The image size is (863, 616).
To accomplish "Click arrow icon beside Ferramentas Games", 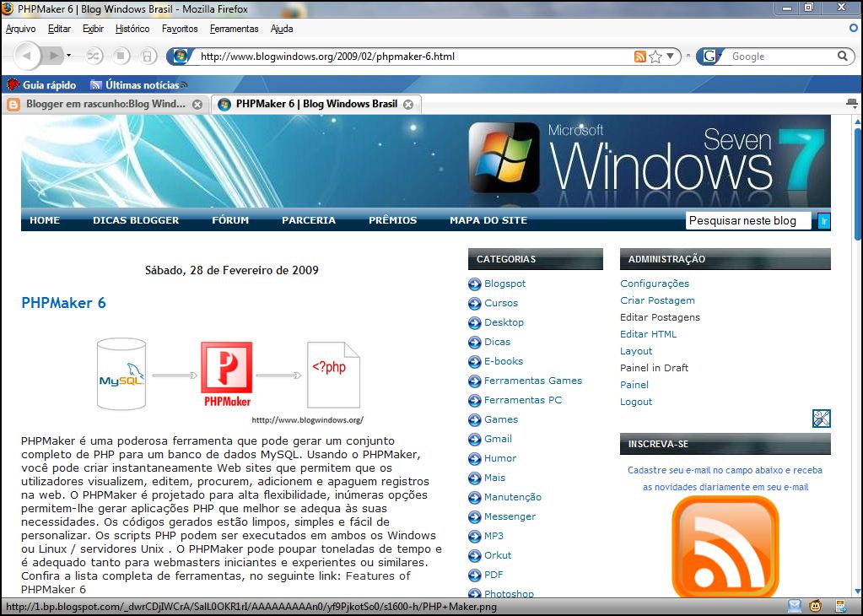I will (474, 381).
